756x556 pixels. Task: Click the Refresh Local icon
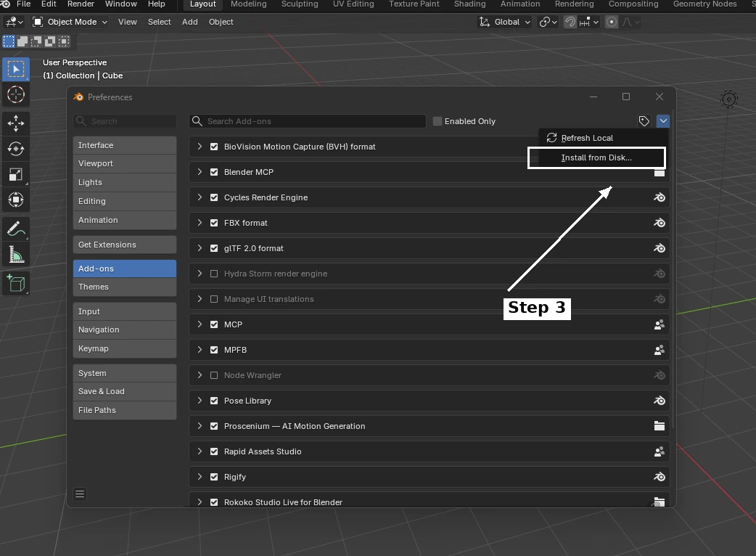click(551, 138)
